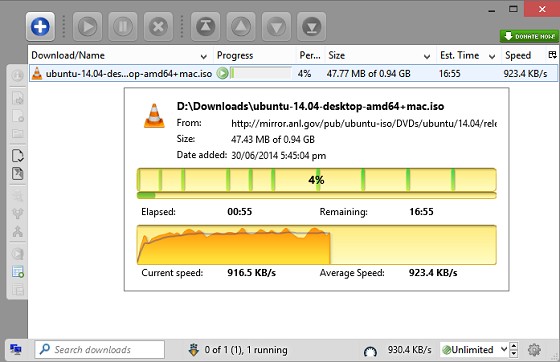Open preferences gear in status bar

534,350
